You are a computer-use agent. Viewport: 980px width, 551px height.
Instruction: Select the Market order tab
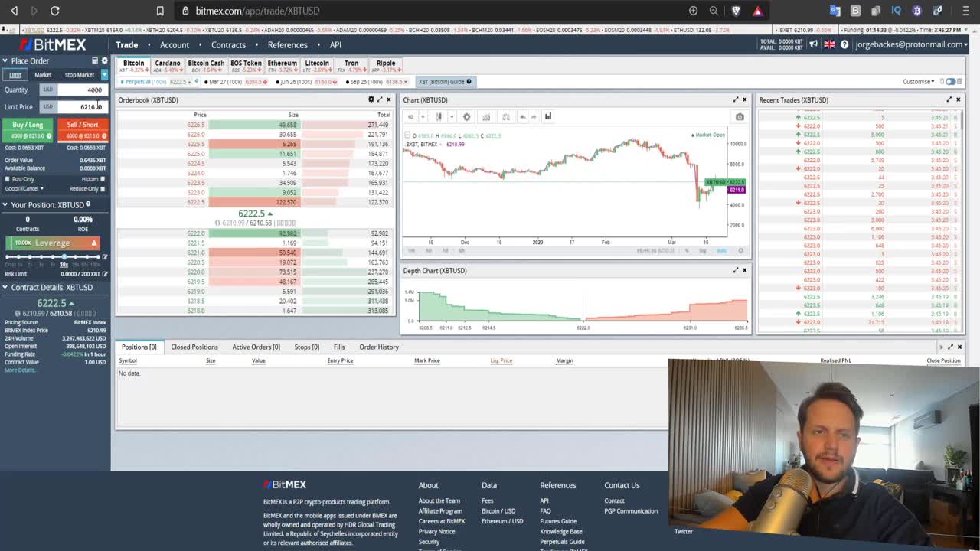click(x=43, y=75)
